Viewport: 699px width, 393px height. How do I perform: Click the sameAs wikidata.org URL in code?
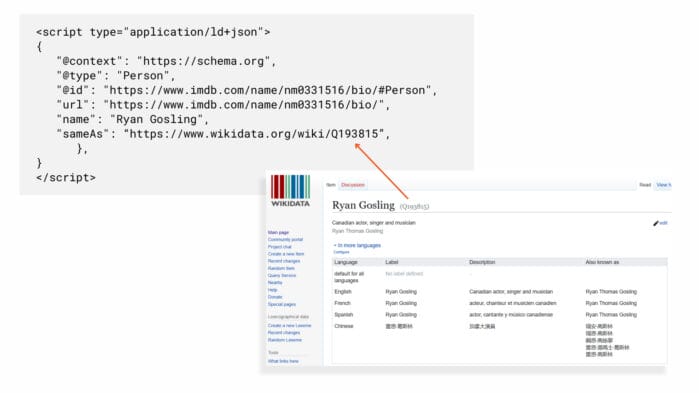point(254,134)
